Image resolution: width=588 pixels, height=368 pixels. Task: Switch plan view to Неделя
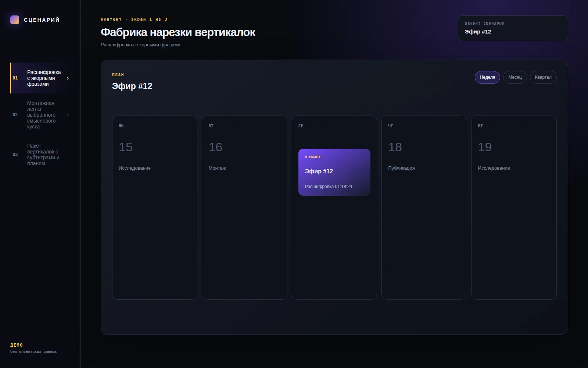pos(487,77)
